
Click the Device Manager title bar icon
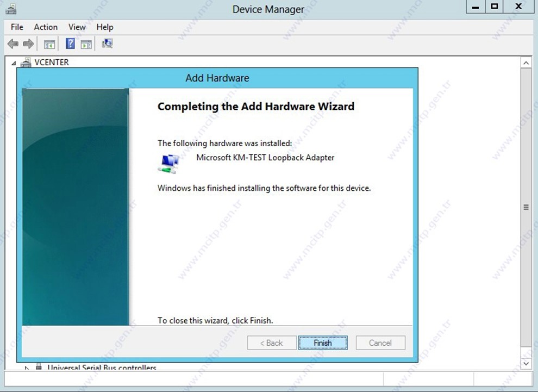click(x=11, y=9)
